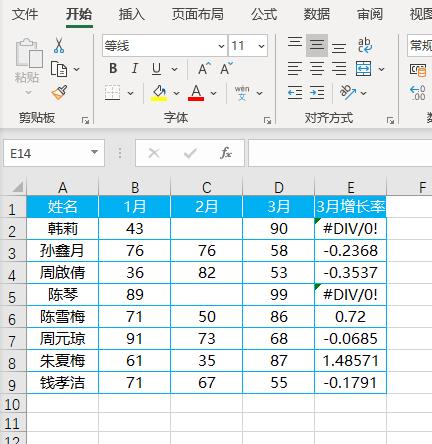Switch to the 审阅 tab
432x444 pixels.
pyautogui.click(x=370, y=15)
